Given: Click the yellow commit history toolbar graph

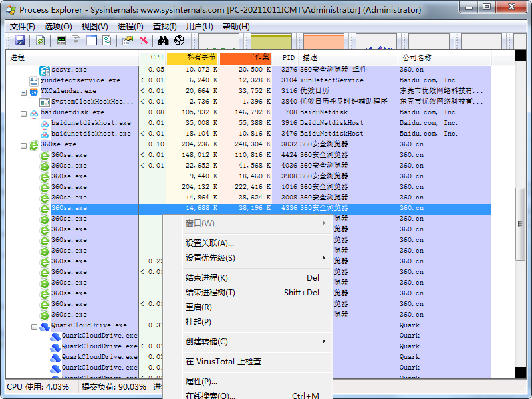Looking at the screenshot, I should tap(271, 41).
